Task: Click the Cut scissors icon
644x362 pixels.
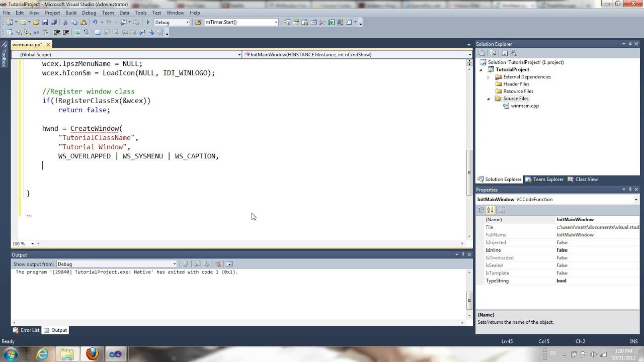Action: tap(65, 22)
